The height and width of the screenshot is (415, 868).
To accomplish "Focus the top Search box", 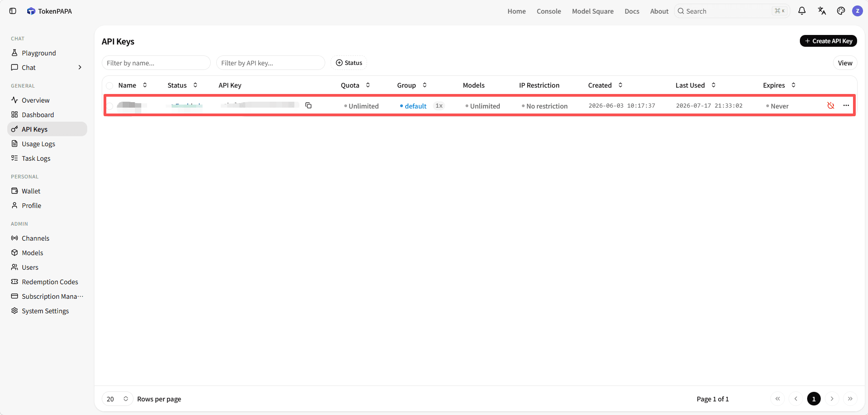I will click(x=732, y=11).
